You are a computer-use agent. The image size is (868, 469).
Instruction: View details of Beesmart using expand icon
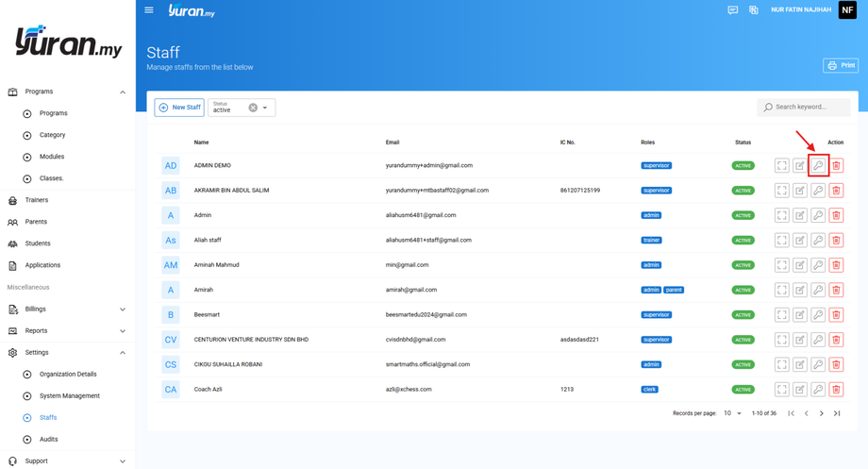[781, 314]
